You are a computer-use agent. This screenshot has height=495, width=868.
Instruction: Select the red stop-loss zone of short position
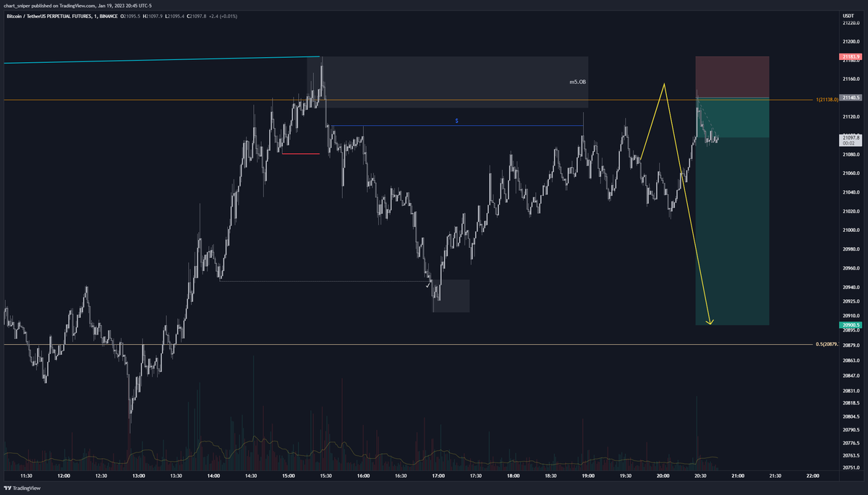(732, 77)
